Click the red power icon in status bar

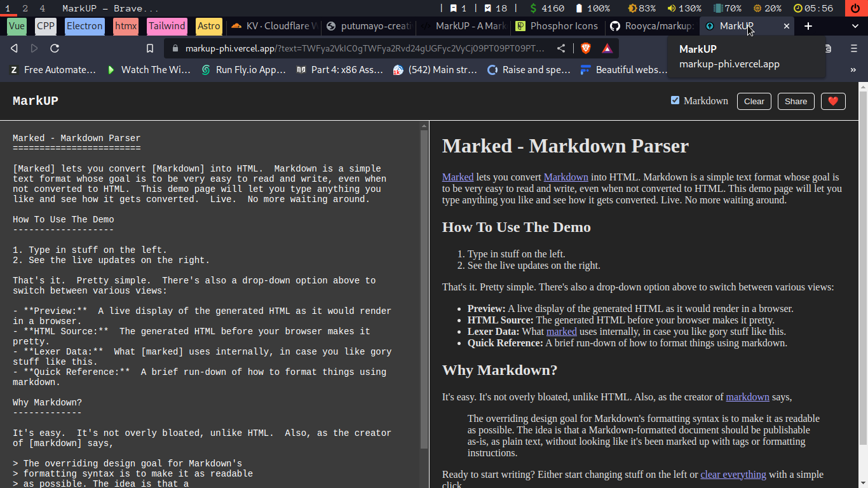coord(857,8)
